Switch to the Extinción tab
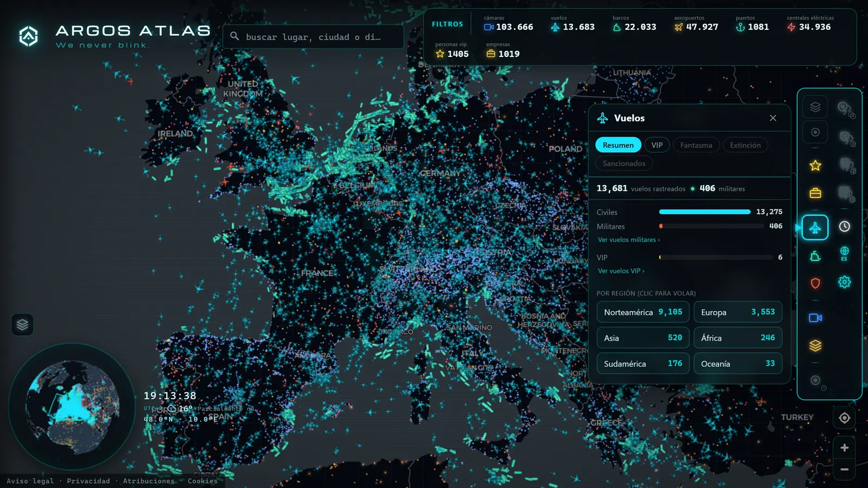The image size is (868, 488). 745,145
